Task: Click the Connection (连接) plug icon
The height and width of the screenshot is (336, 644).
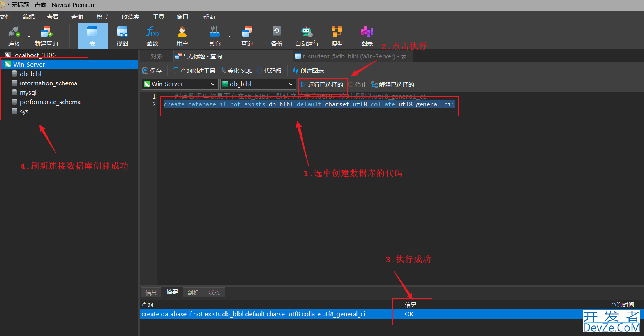Action: coord(14,32)
